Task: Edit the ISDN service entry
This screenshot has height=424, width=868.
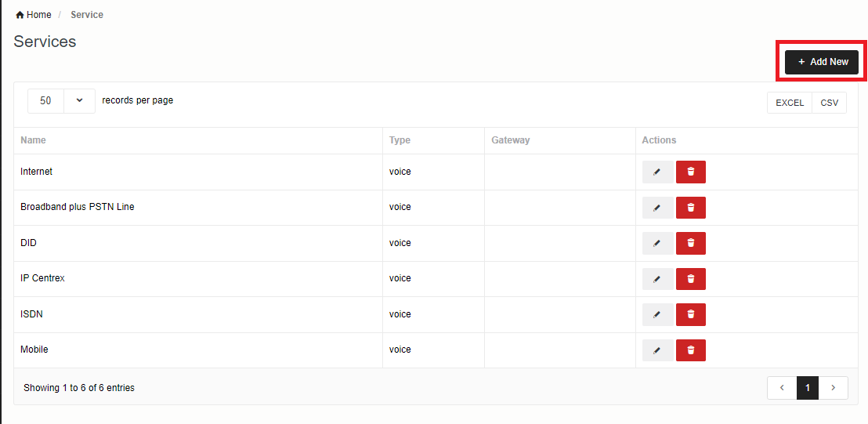Action: click(x=657, y=315)
